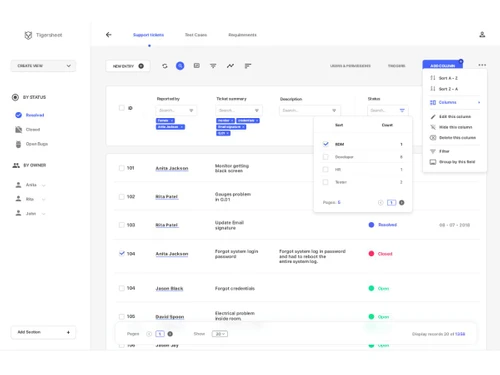Click the Add Column button
The height and width of the screenshot is (375, 500).
coord(443,65)
